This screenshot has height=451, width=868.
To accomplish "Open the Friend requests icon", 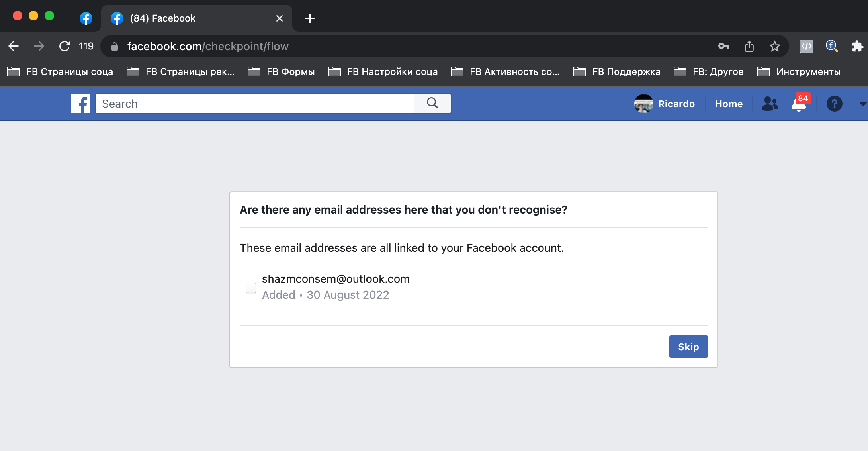I will point(770,104).
